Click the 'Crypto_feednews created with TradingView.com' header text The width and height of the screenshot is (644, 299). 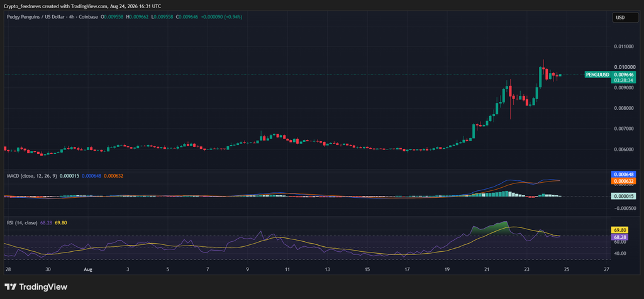(55, 6)
